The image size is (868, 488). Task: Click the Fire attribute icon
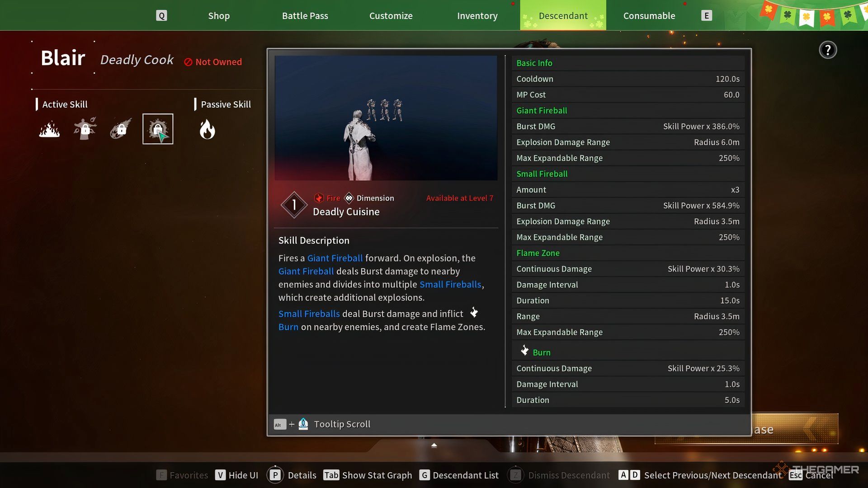click(x=319, y=198)
